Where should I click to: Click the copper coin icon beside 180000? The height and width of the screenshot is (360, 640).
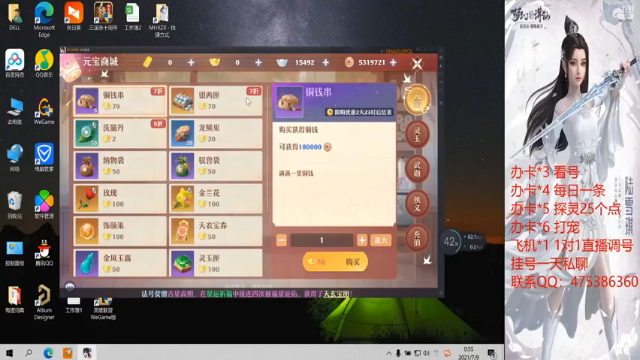(x=327, y=147)
